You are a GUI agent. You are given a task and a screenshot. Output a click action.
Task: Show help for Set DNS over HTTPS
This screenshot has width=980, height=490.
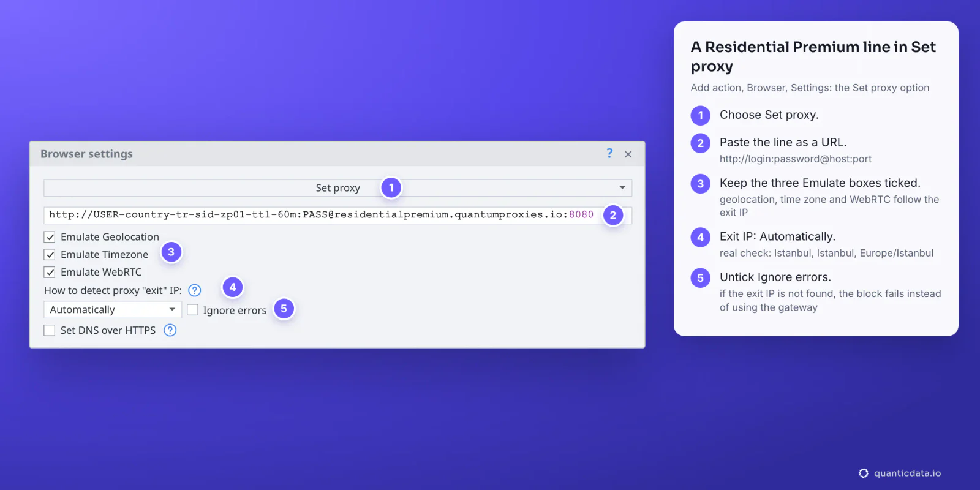(170, 330)
